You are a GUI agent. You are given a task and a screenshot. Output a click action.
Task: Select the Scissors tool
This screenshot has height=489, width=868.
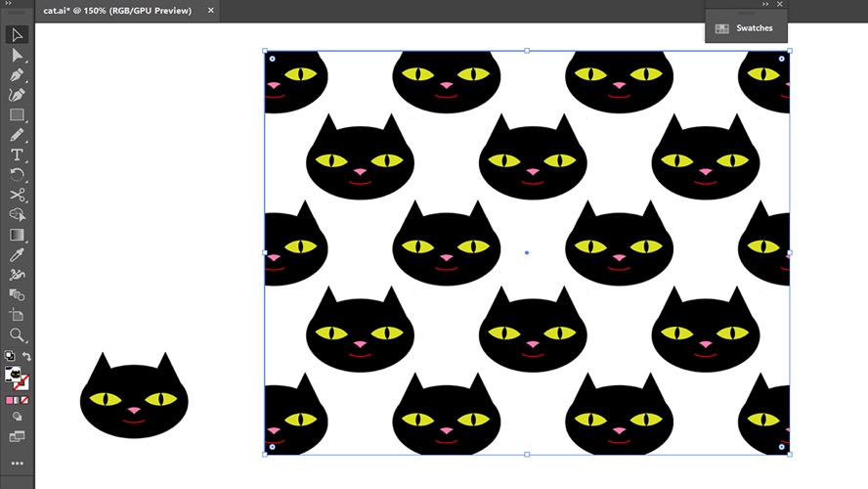click(x=18, y=195)
